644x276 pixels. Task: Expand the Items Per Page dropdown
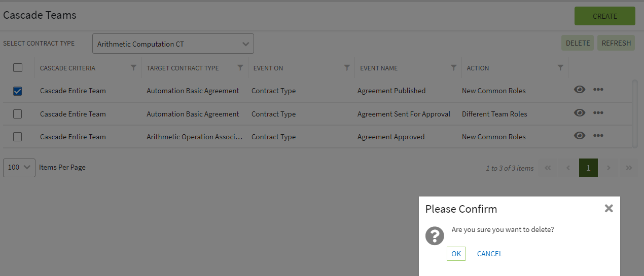click(19, 168)
